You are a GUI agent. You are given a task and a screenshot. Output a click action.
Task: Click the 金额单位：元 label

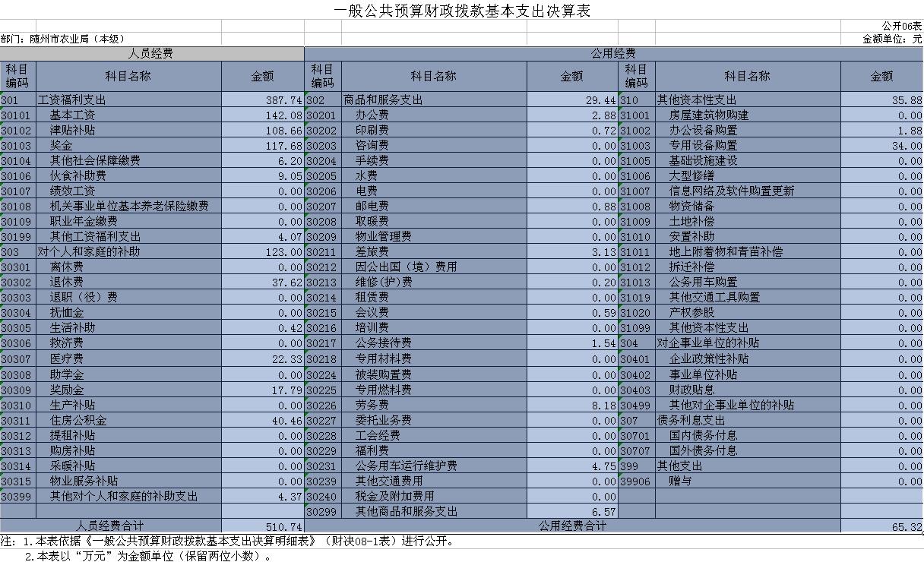coord(892,39)
